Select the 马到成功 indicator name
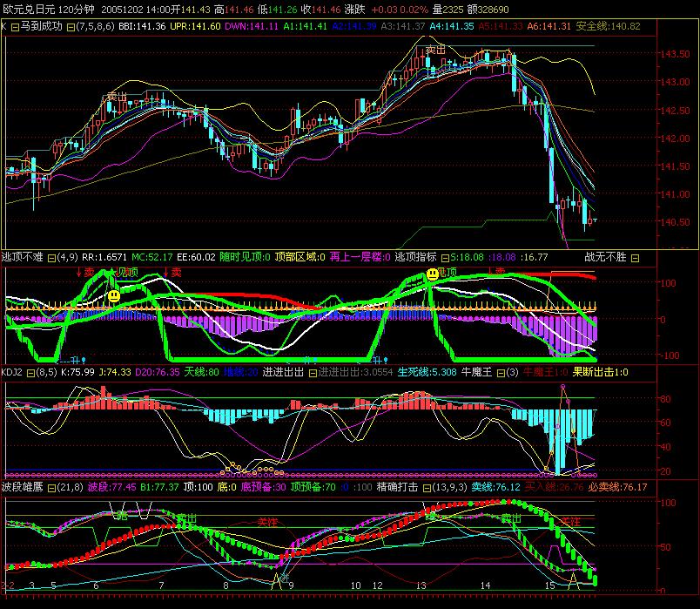700x609 pixels. pyautogui.click(x=42, y=26)
